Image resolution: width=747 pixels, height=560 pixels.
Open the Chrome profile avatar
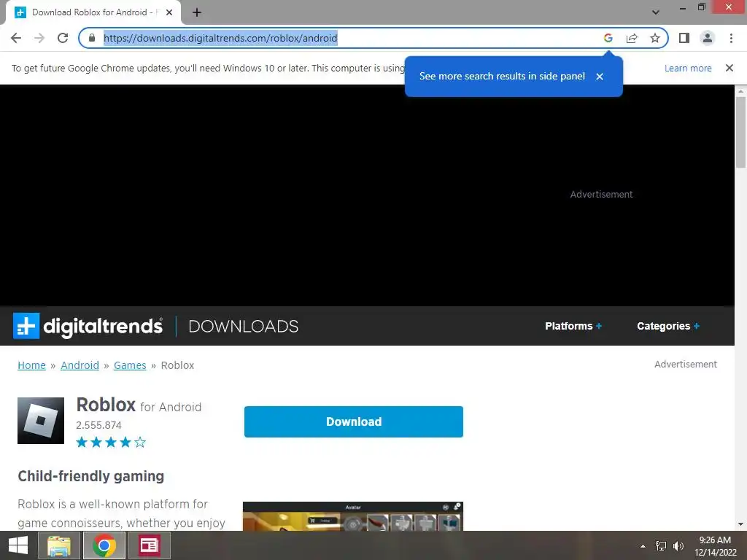(708, 38)
